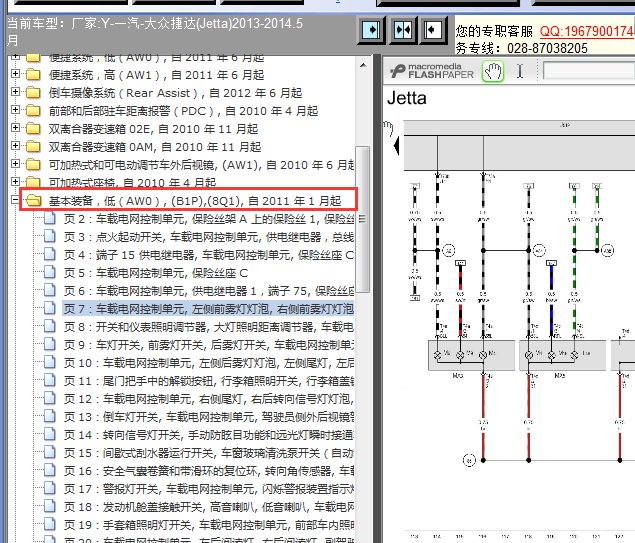Click the tree panel scroll-up arrow
Viewport: 635px width, 543px height.
point(363,65)
